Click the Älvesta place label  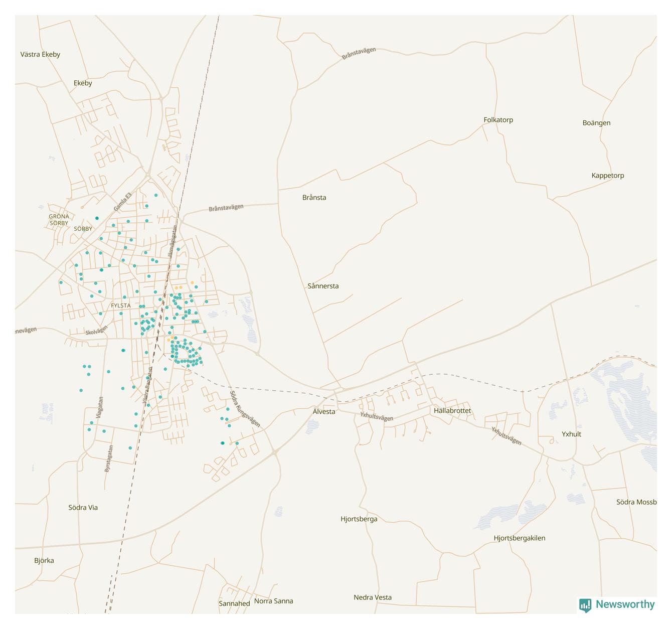coord(324,412)
